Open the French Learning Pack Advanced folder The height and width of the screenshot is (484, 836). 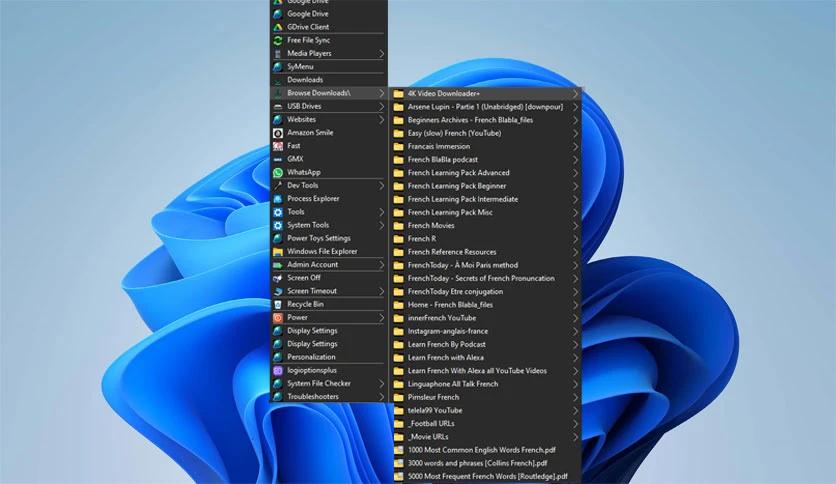click(486, 173)
